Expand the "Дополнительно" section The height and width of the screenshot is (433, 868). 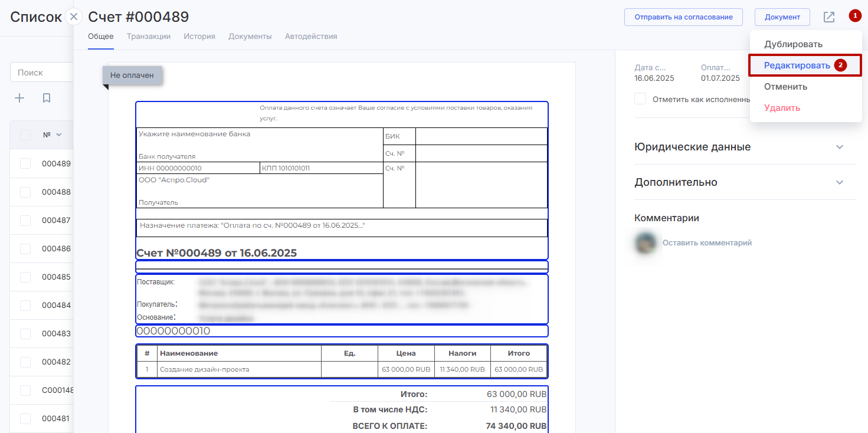point(840,182)
